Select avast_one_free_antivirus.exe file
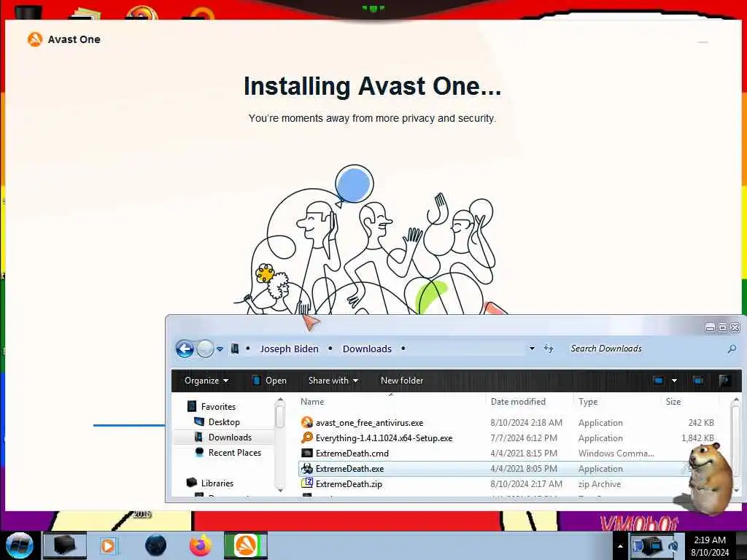The image size is (747, 560). coord(369,422)
